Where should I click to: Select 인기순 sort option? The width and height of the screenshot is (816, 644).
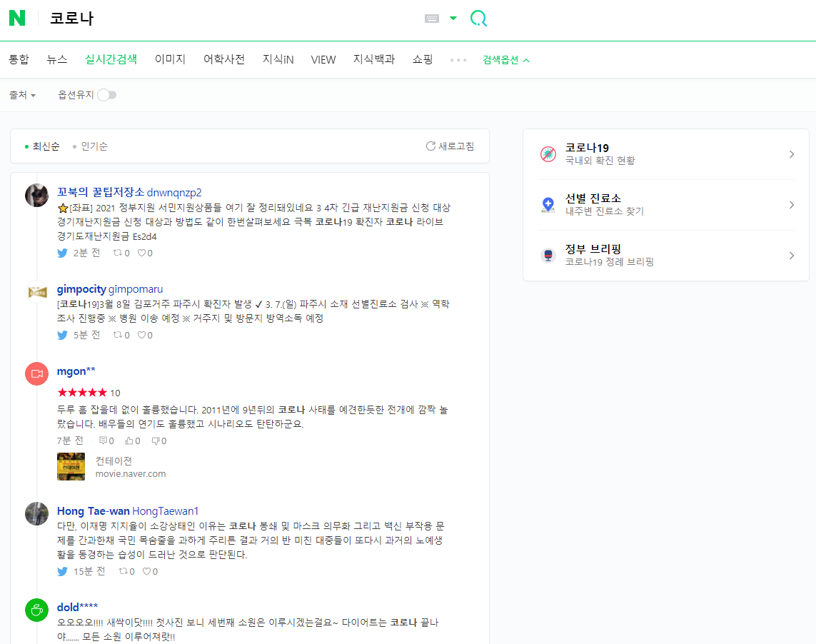coord(94,146)
